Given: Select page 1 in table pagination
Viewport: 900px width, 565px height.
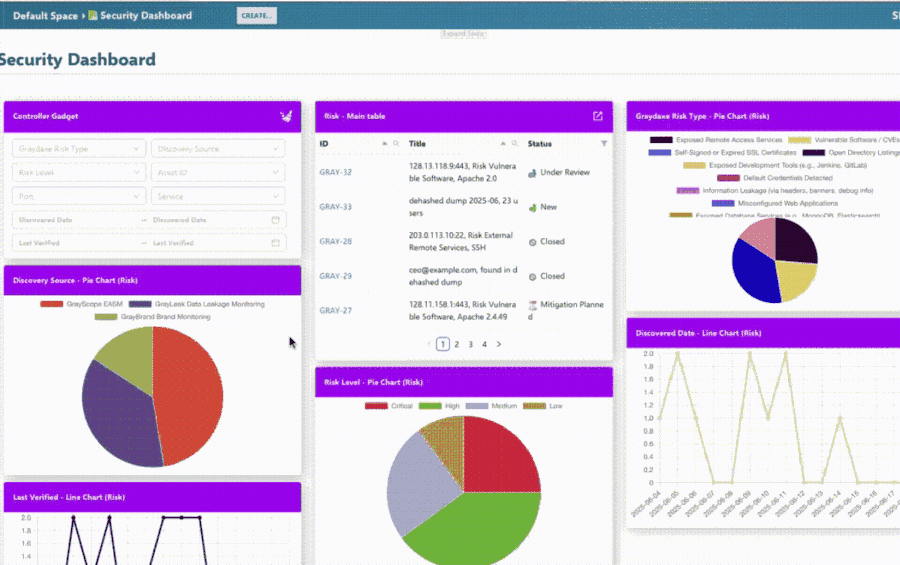Looking at the screenshot, I should pos(443,345).
